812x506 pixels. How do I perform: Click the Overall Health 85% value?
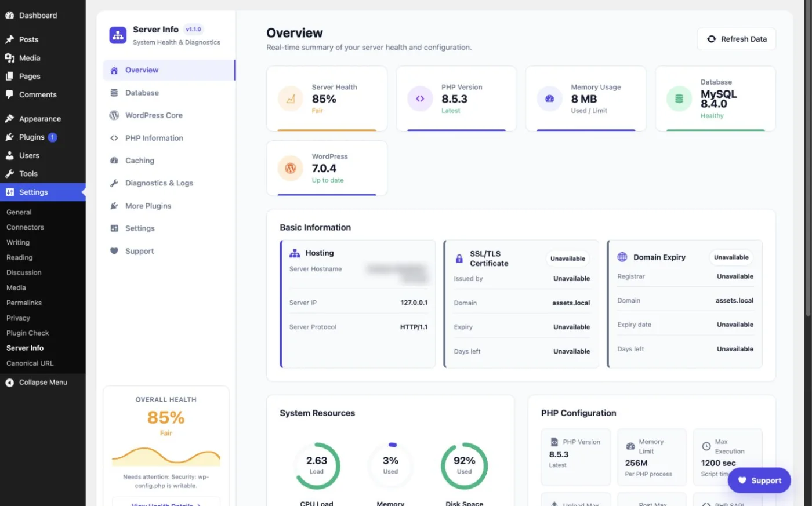coord(166,417)
